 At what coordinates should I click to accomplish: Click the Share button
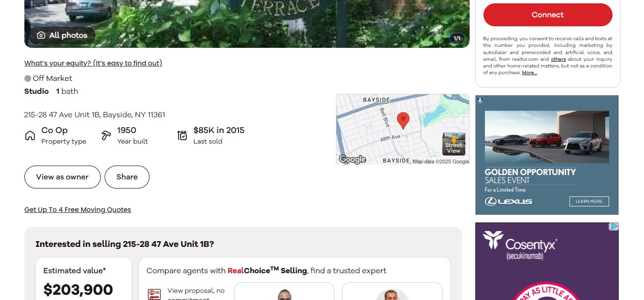(127, 177)
